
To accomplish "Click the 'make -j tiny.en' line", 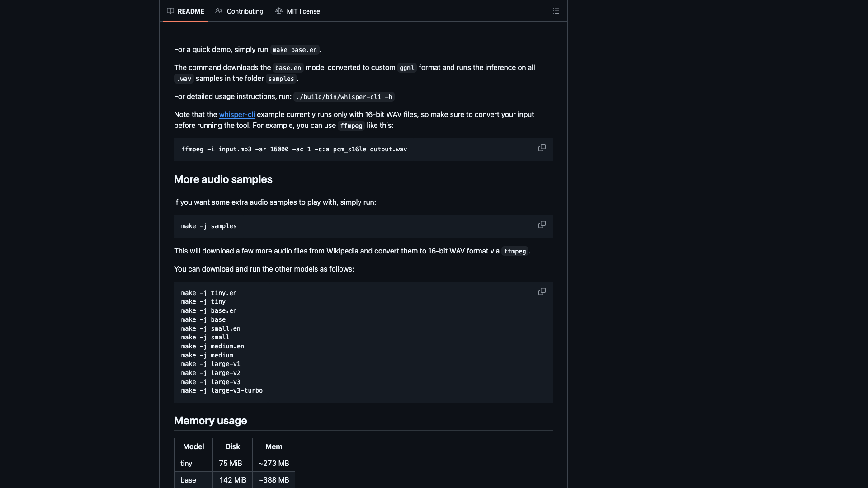I will click(209, 293).
